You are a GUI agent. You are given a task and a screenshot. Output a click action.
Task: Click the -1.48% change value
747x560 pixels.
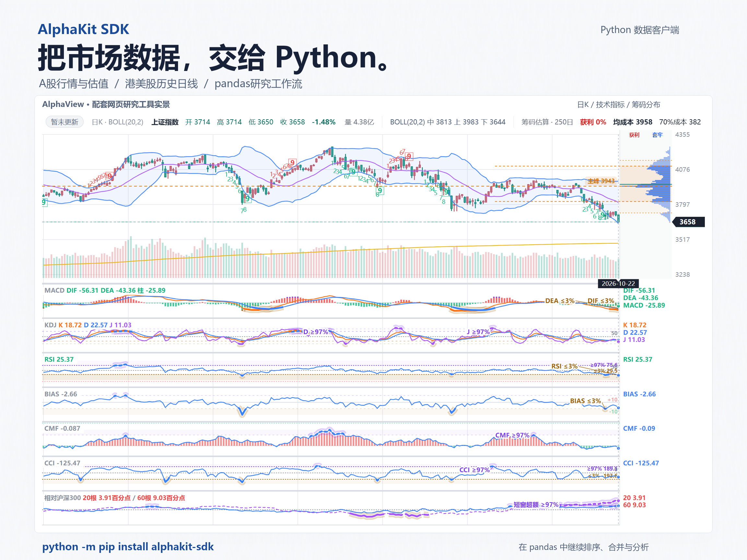[324, 122]
